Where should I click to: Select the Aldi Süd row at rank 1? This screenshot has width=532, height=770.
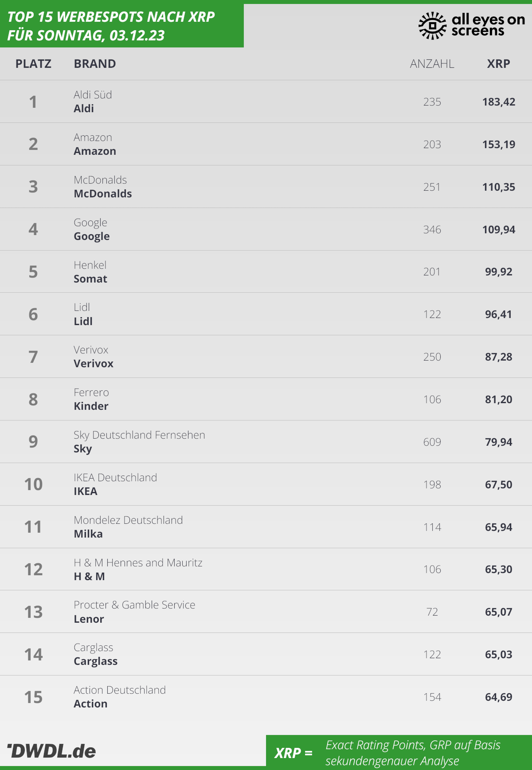coord(266,102)
